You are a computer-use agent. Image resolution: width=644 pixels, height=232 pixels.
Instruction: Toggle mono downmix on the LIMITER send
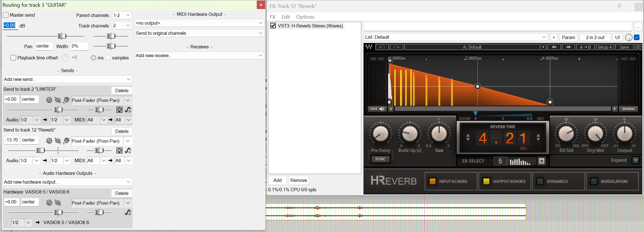(x=66, y=100)
